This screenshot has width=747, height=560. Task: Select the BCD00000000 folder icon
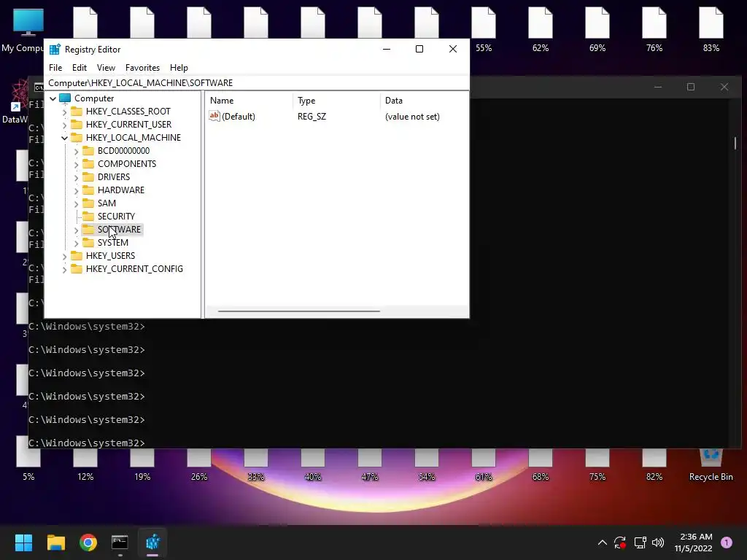[x=88, y=150]
